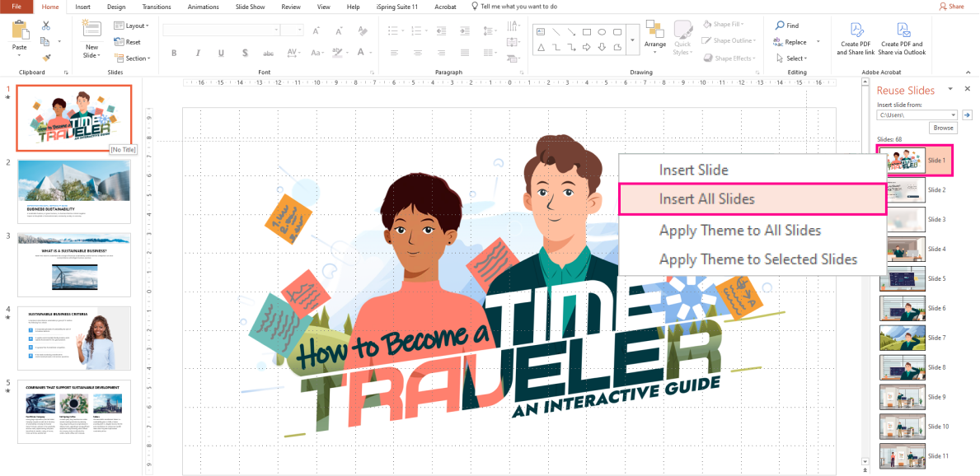980x476 pixels.
Task: Click the Increase Font Size icon
Action: [x=317, y=30]
